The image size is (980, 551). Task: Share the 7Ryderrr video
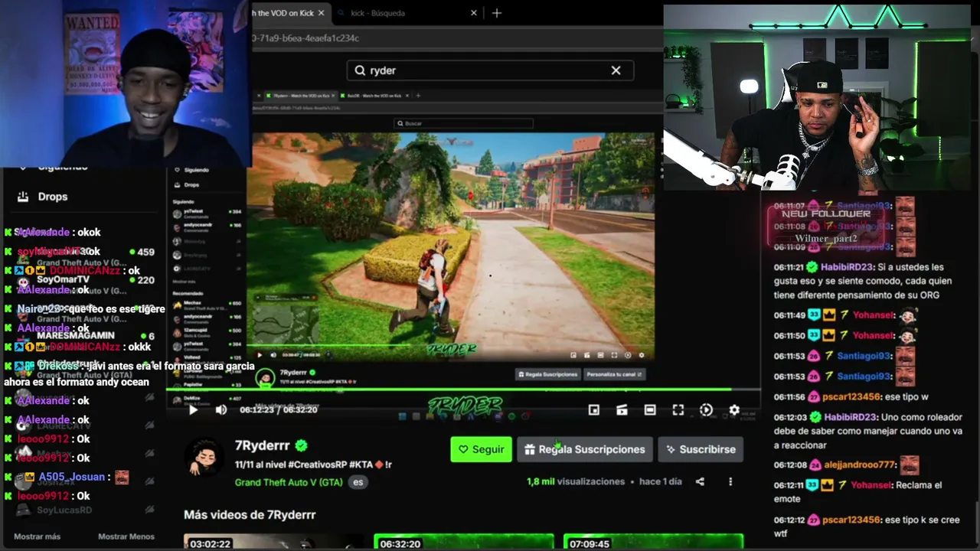coord(700,481)
